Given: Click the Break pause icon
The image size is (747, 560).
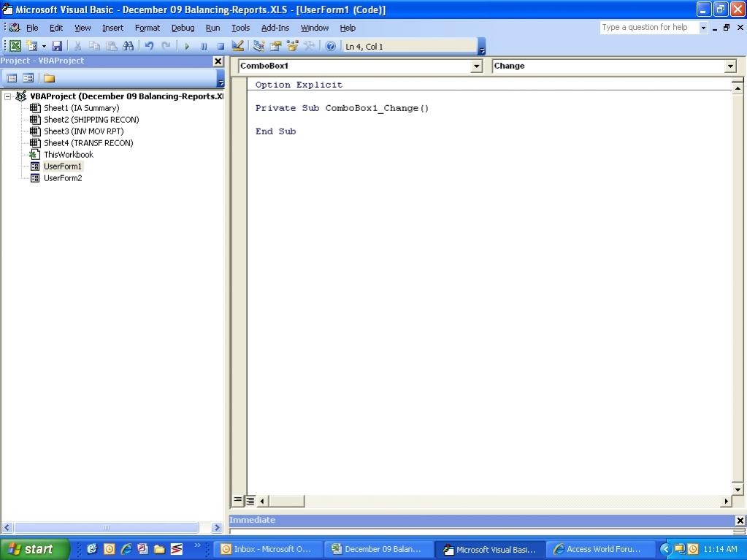Looking at the screenshot, I should click(204, 46).
